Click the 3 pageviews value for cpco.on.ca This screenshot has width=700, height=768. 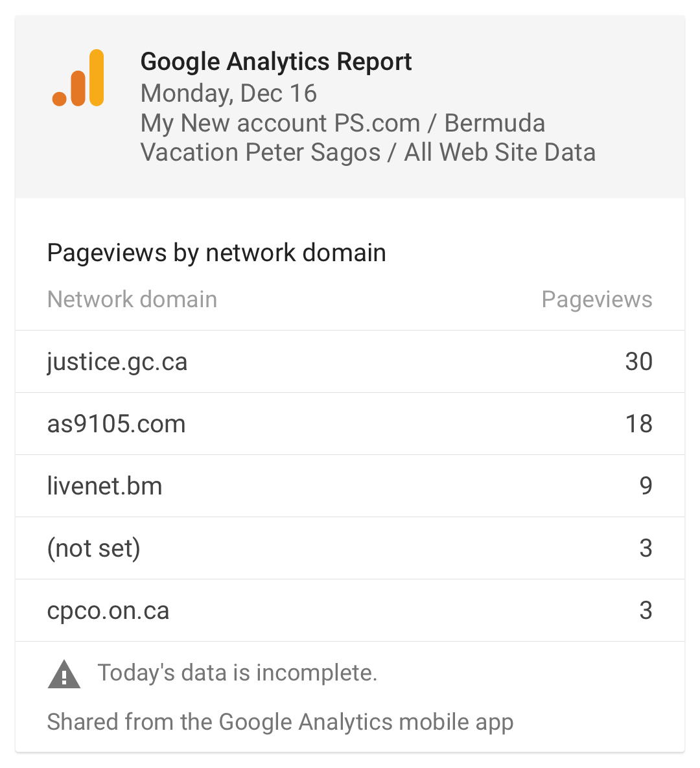tap(646, 611)
